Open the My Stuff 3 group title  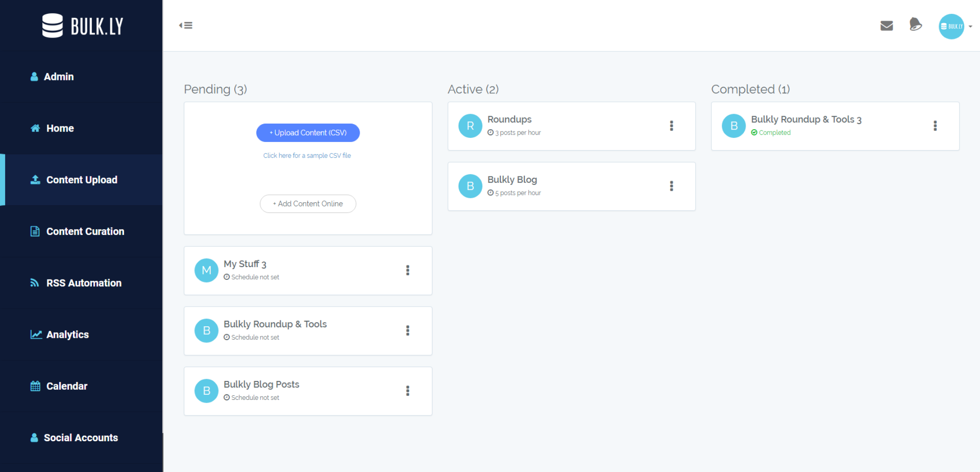(x=245, y=264)
